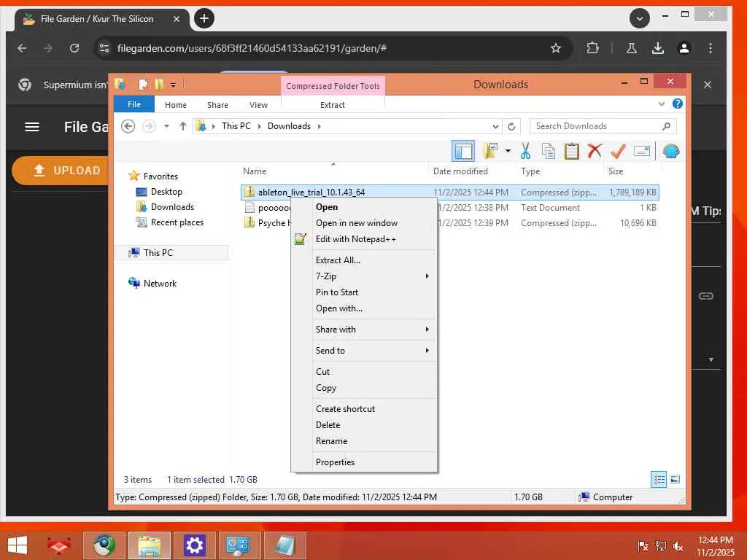Open the address bar history dropdown
Screen dimensions: 747x560
coord(495,126)
